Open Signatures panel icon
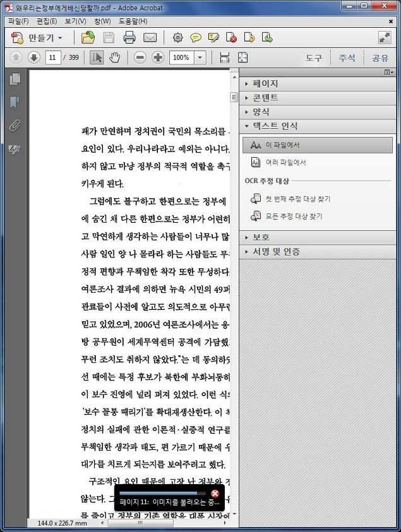This screenshot has height=532, width=401. pyautogui.click(x=15, y=148)
